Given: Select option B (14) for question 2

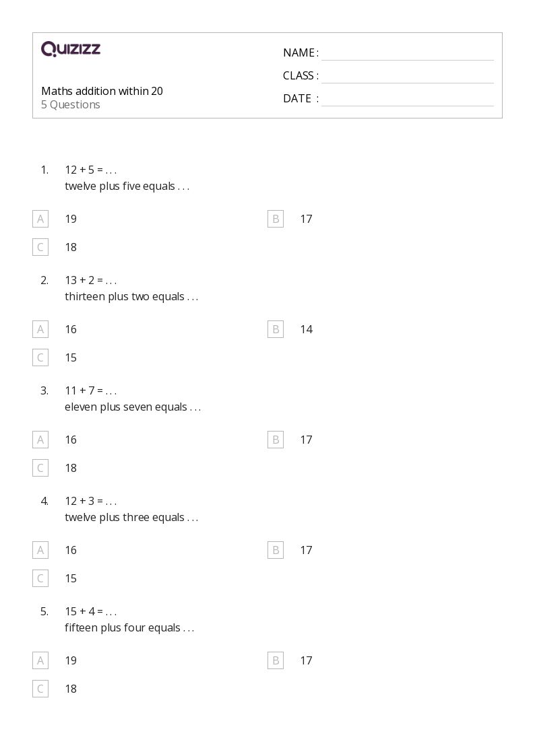Looking at the screenshot, I should 276,329.
